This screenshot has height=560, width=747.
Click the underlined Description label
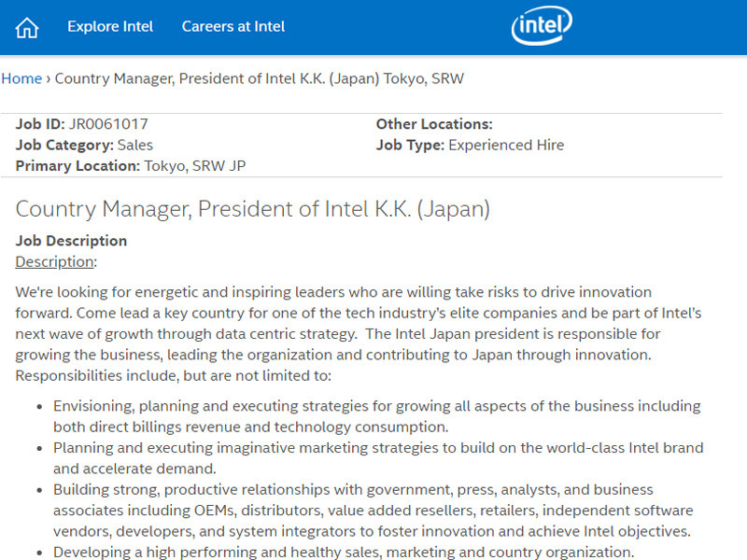[55, 261]
